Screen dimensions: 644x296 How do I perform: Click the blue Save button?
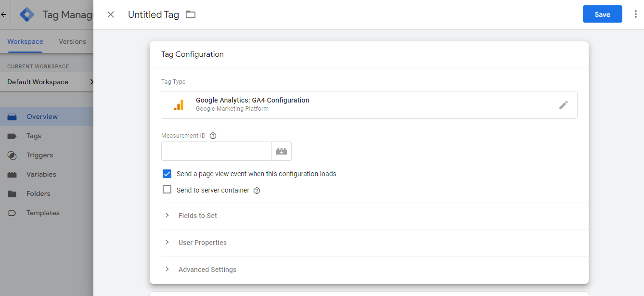coord(602,14)
